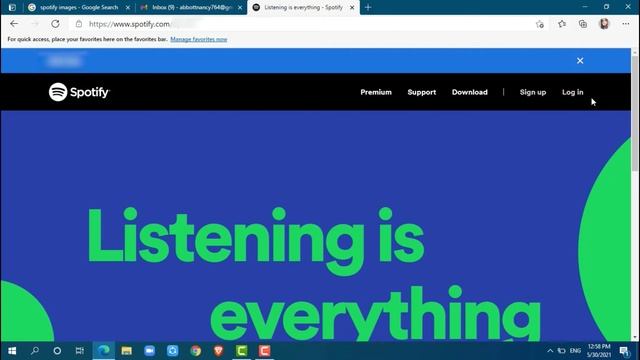This screenshot has height=360, width=640.
Task: Reload the page with the refresh icon
Action: pyautogui.click(x=56, y=24)
